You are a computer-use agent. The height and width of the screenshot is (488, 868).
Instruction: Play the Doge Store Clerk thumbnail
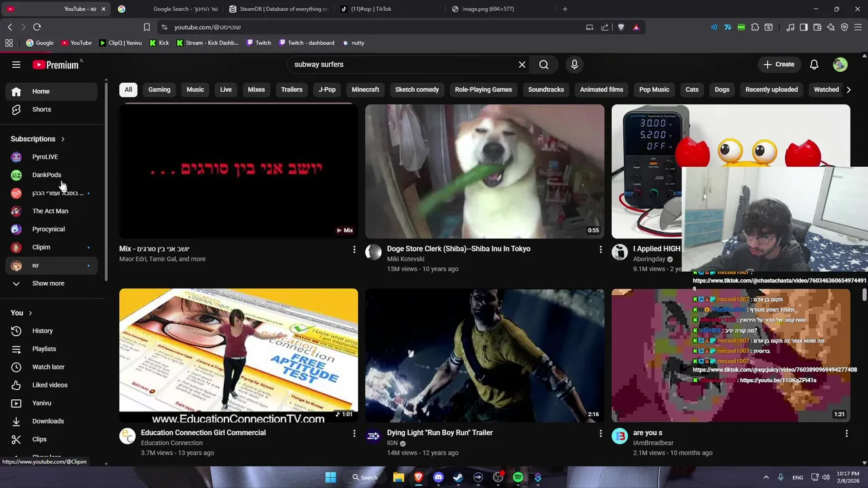[485, 171]
